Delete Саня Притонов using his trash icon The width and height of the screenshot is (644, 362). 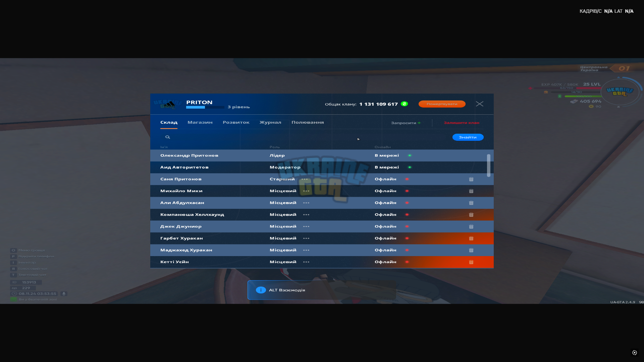tap(471, 179)
